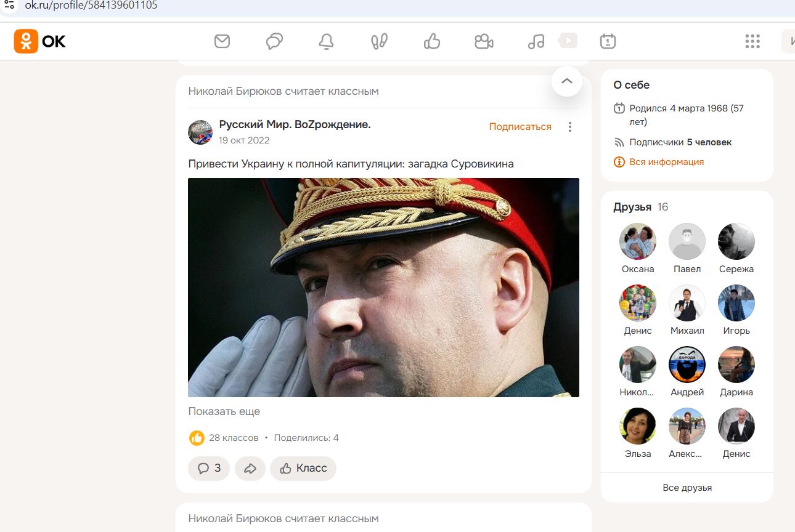Open the apps grid menu icon
The image size is (795, 532).
tap(752, 41)
